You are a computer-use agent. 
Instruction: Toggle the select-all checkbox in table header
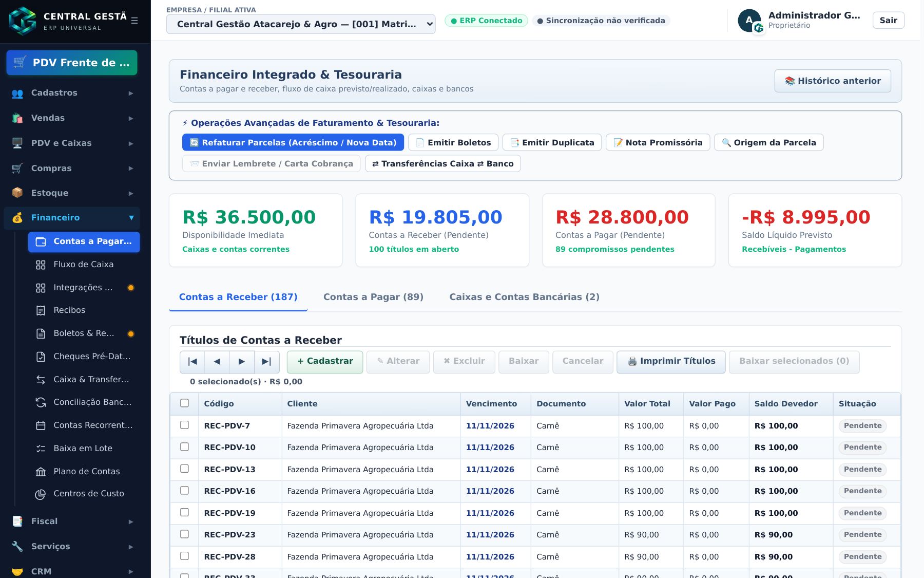point(185,403)
